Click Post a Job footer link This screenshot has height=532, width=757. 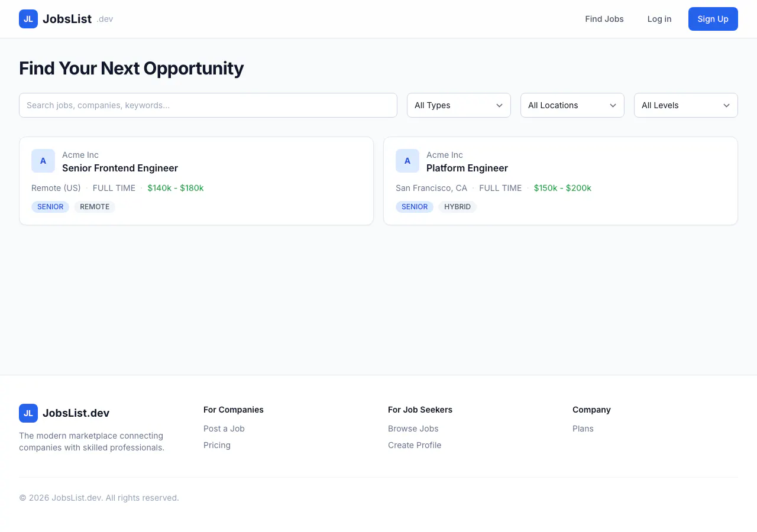point(224,429)
